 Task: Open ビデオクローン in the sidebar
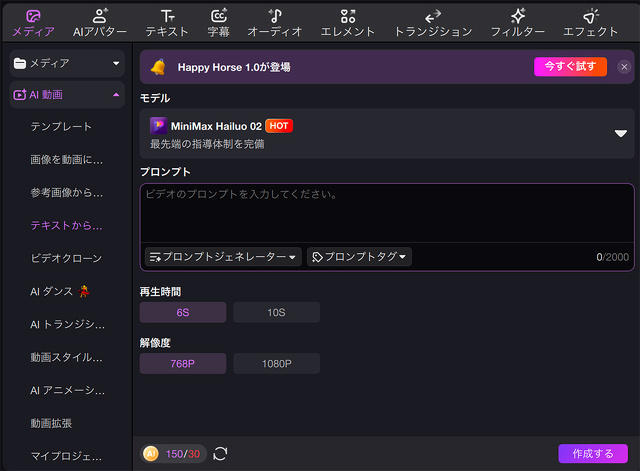[67, 258]
